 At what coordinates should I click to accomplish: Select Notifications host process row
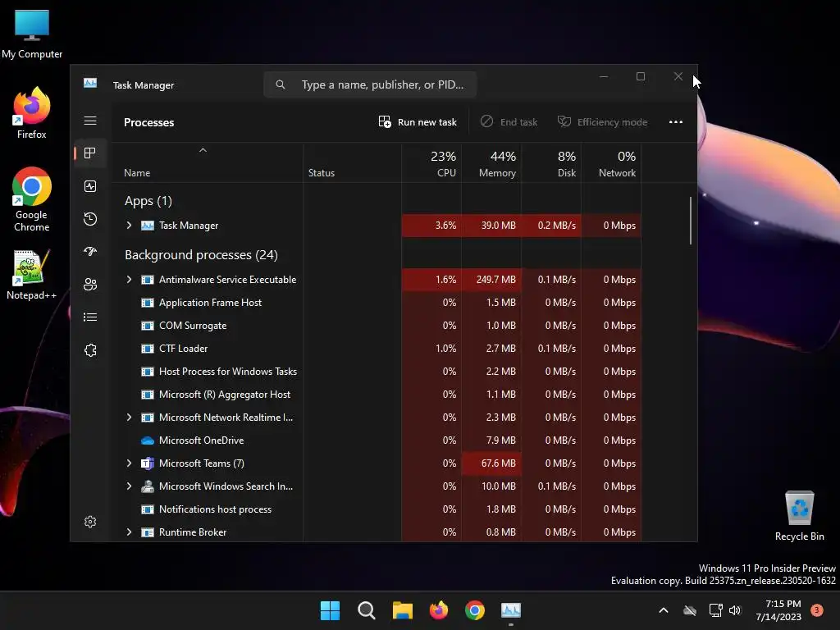pos(376,509)
